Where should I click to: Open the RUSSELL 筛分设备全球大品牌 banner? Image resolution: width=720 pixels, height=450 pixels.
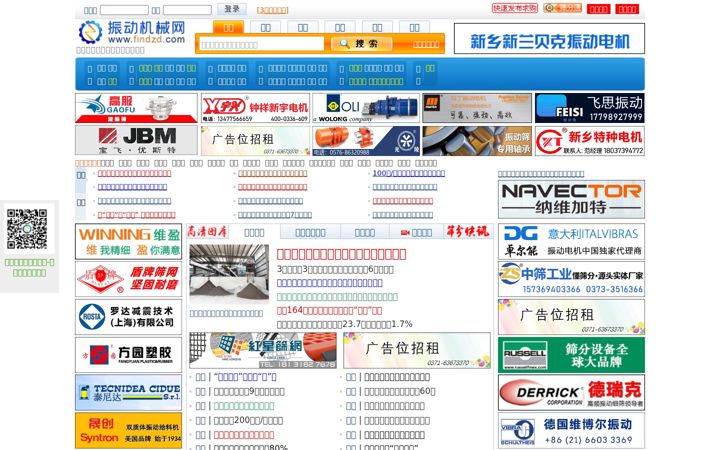point(571,355)
